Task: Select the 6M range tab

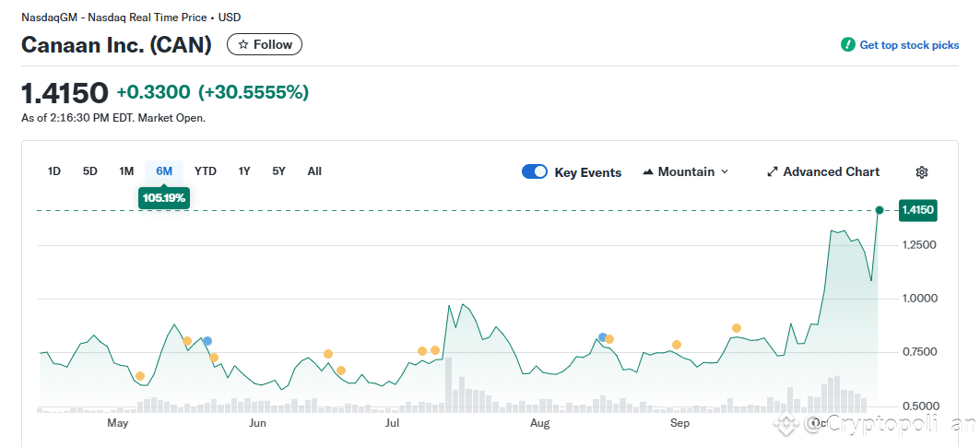Action: point(164,171)
